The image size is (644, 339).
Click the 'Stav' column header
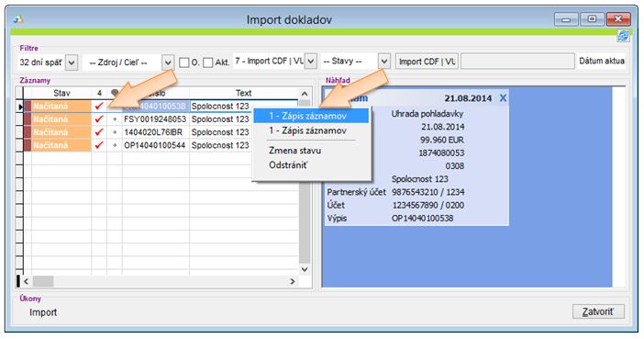click(x=61, y=94)
